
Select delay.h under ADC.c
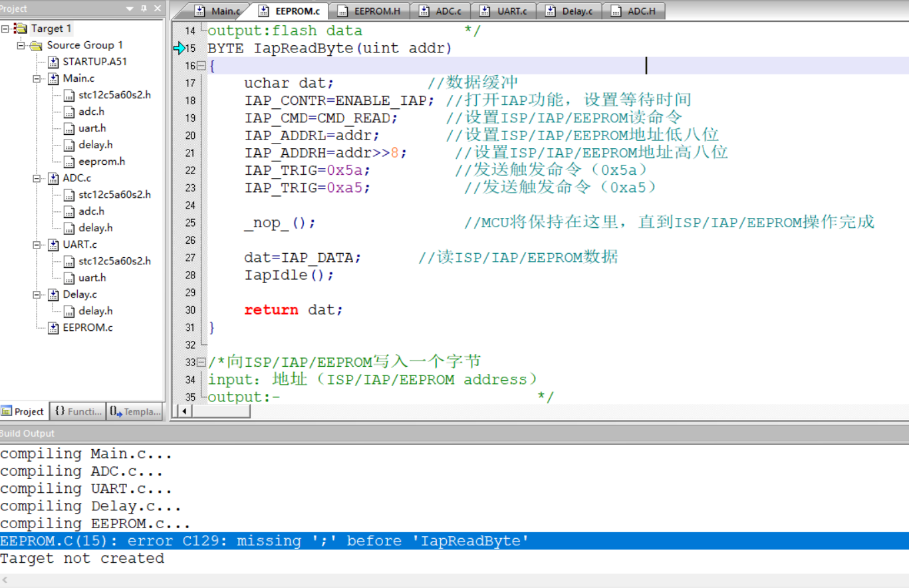(95, 228)
